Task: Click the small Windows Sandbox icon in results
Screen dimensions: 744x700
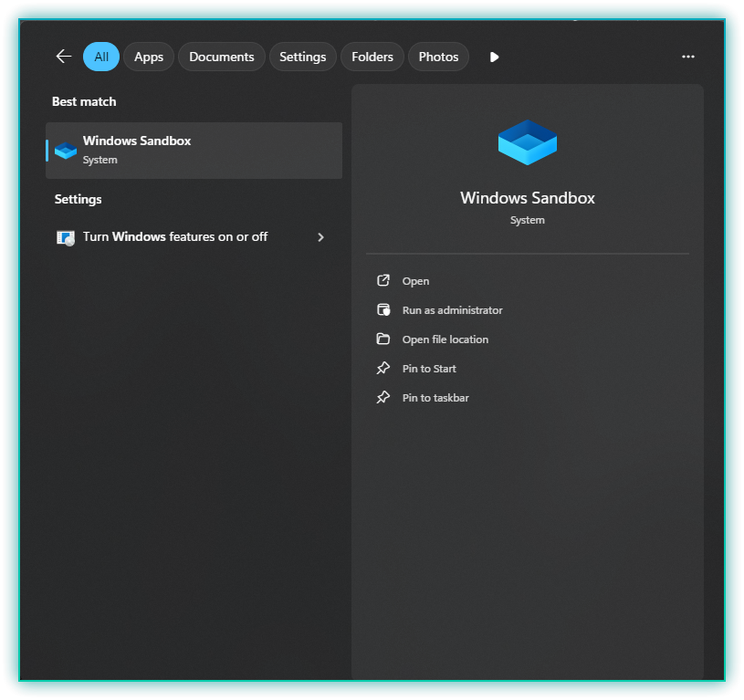Action: [x=66, y=151]
